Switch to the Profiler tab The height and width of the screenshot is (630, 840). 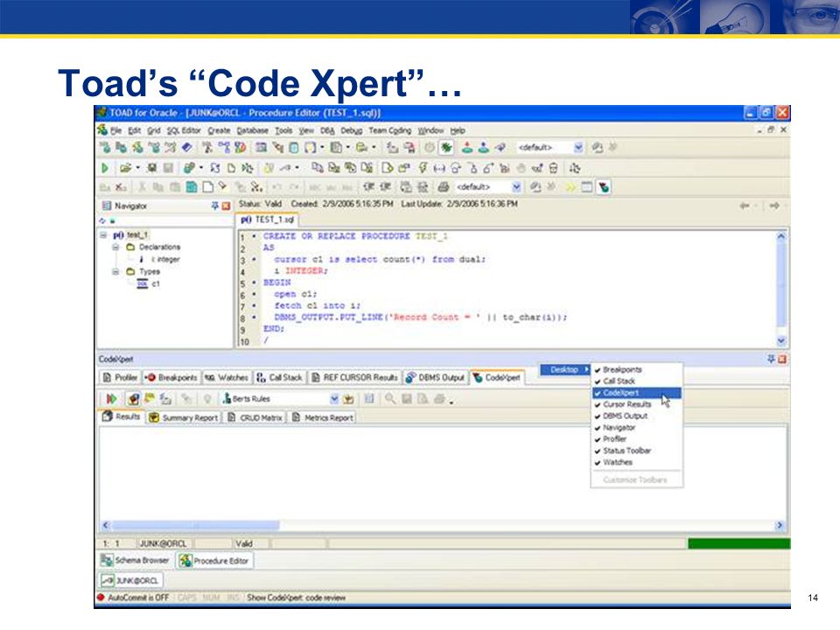pyautogui.click(x=121, y=378)
